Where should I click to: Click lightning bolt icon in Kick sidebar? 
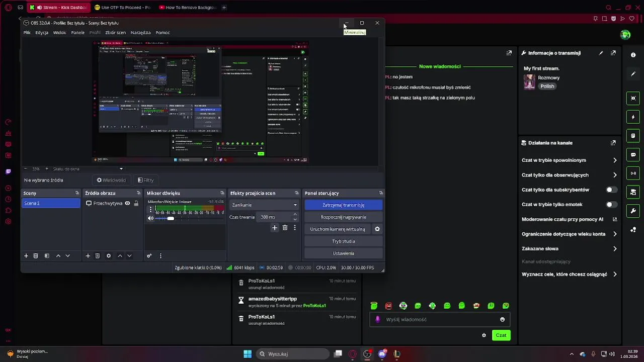pos(633,117)
